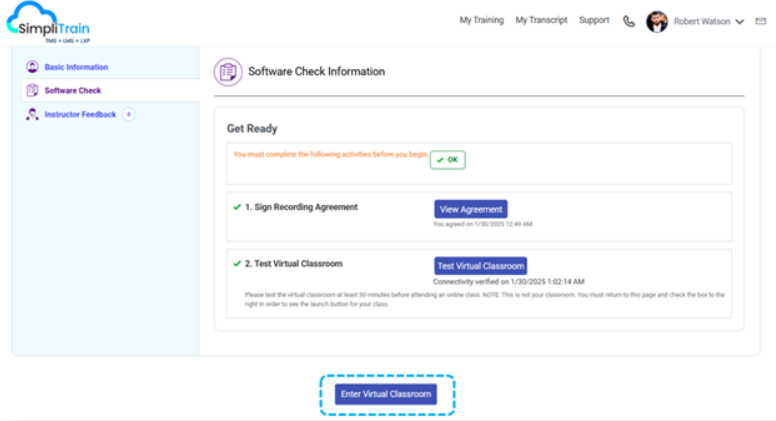This screenshot has height=421, width=776.
Task: Click the Instructor Feedback count badge
Action: pyautogui.click(x=128, y=115)
